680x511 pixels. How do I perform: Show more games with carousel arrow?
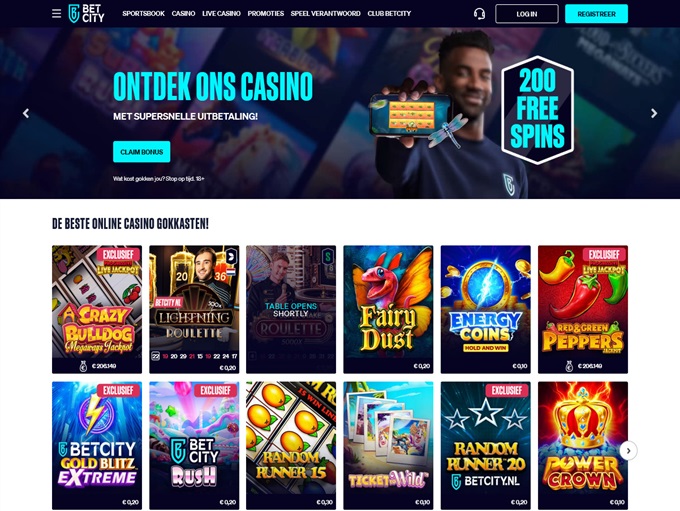[x=628, y=451]
